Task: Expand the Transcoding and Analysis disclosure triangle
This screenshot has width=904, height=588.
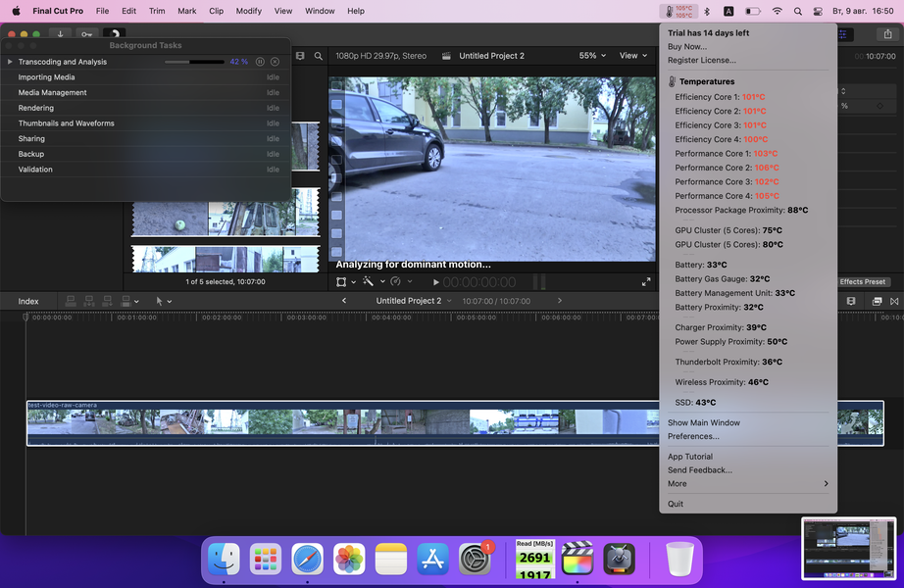Action: tap(10, 62)
